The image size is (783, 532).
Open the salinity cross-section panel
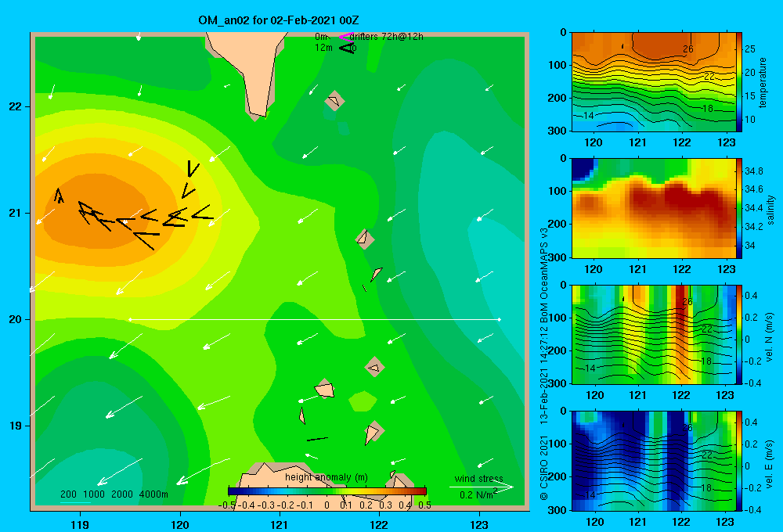[653, 208]
